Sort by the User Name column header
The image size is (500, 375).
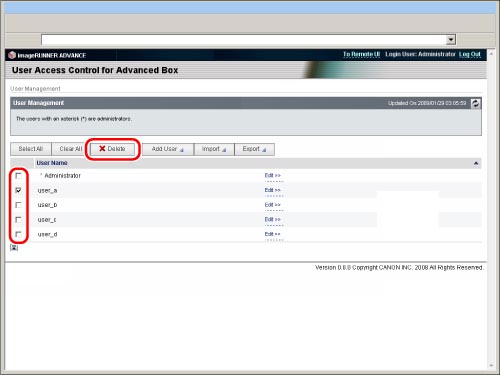(x=52, y=163)
